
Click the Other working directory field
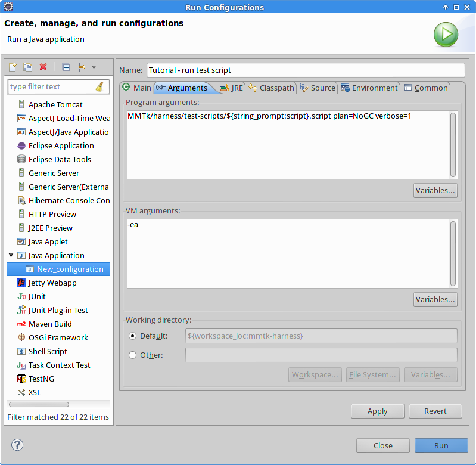pyautogui.click(x=321, y=355)
